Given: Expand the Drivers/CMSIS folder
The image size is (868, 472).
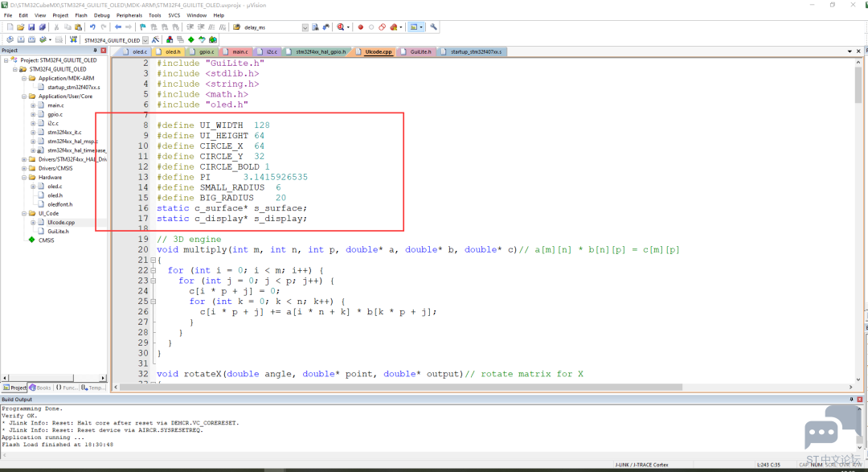Looking at the screenshot, I should click(24, 168).
